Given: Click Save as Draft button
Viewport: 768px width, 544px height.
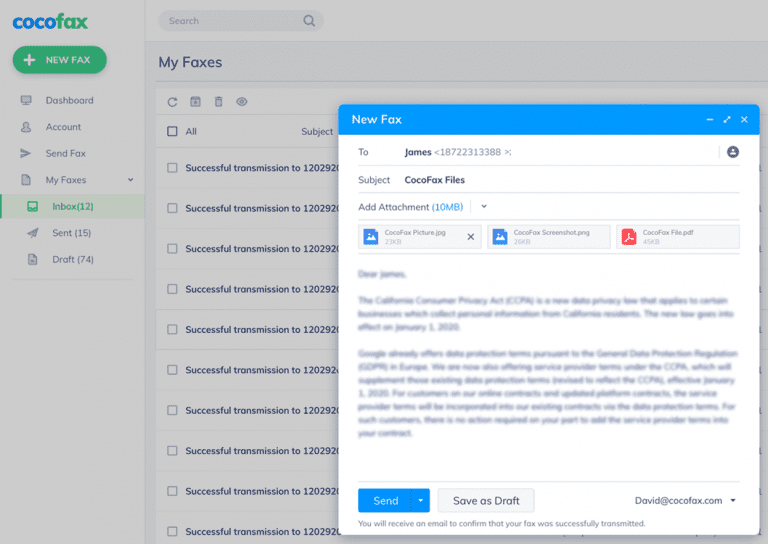Looking at the screenshot, I should [486, 500].
